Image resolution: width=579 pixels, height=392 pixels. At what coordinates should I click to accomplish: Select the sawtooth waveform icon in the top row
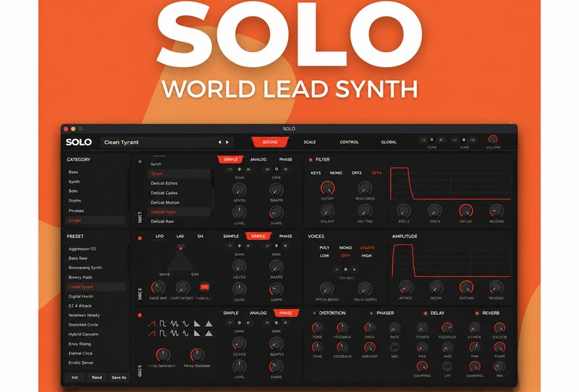click(x=152, y=324)
